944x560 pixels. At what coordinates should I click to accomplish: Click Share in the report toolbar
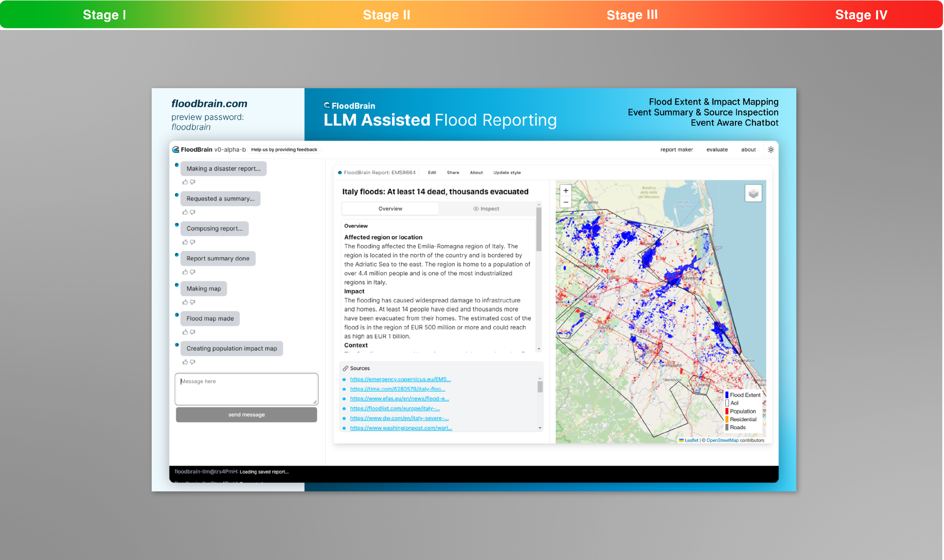click(x=453, y=173)
